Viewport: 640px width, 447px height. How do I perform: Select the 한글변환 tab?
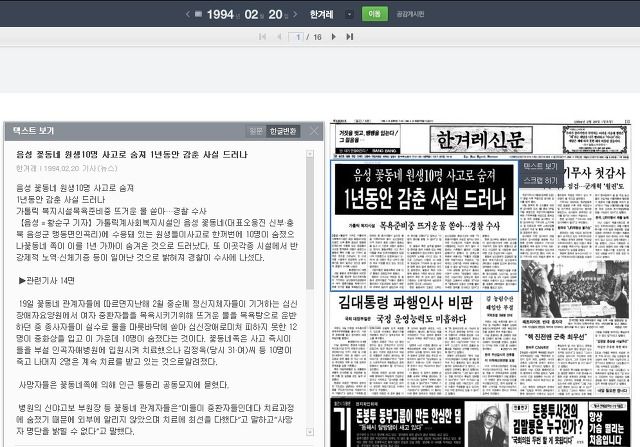[x=283, y=131]
